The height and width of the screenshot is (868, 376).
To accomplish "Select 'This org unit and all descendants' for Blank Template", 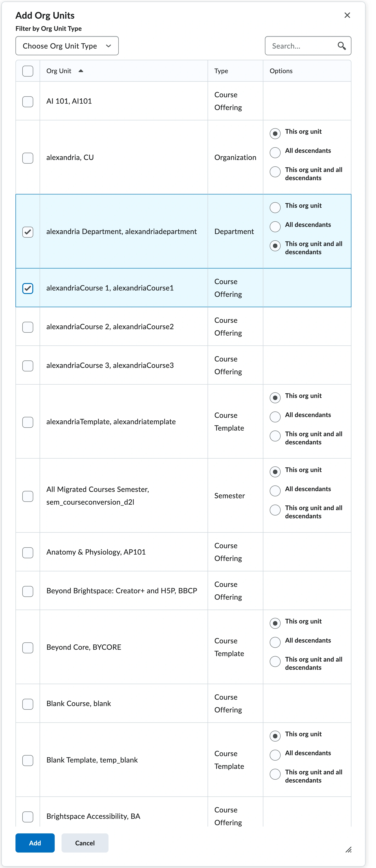I will pyautogui.click(x=275, y=774).
